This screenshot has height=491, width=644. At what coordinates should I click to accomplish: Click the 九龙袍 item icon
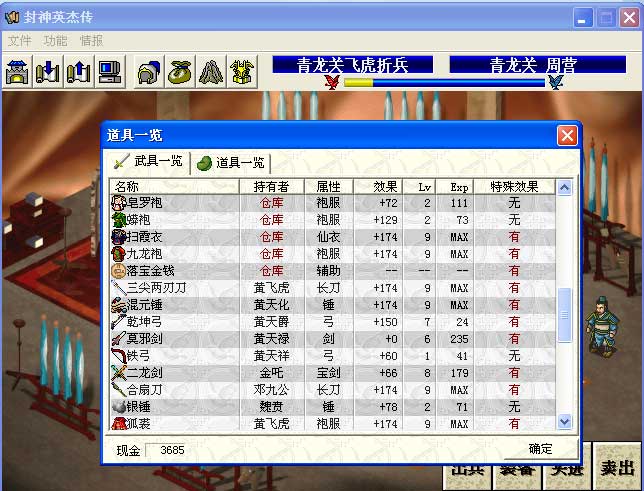click(x=118, y=254)
